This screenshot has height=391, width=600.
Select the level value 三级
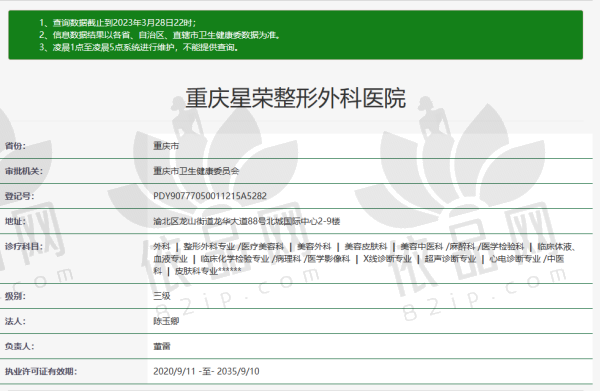click(162, 296)
